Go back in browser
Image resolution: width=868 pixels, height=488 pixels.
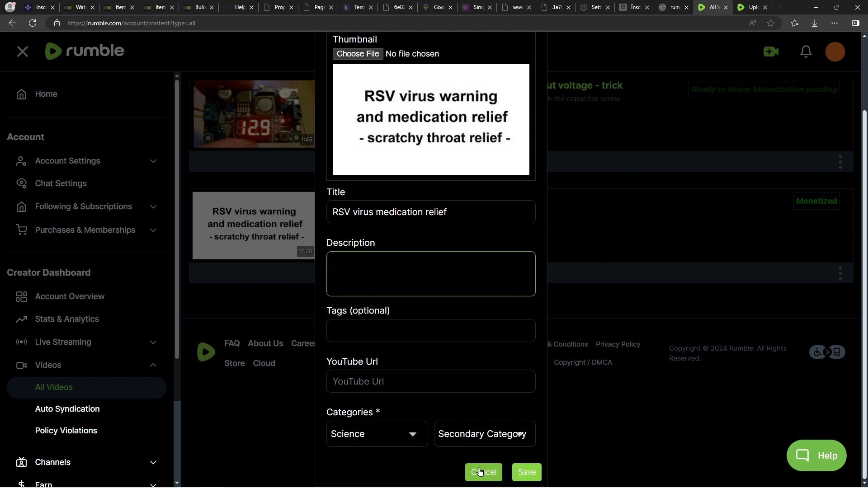(x=12, y=23)
